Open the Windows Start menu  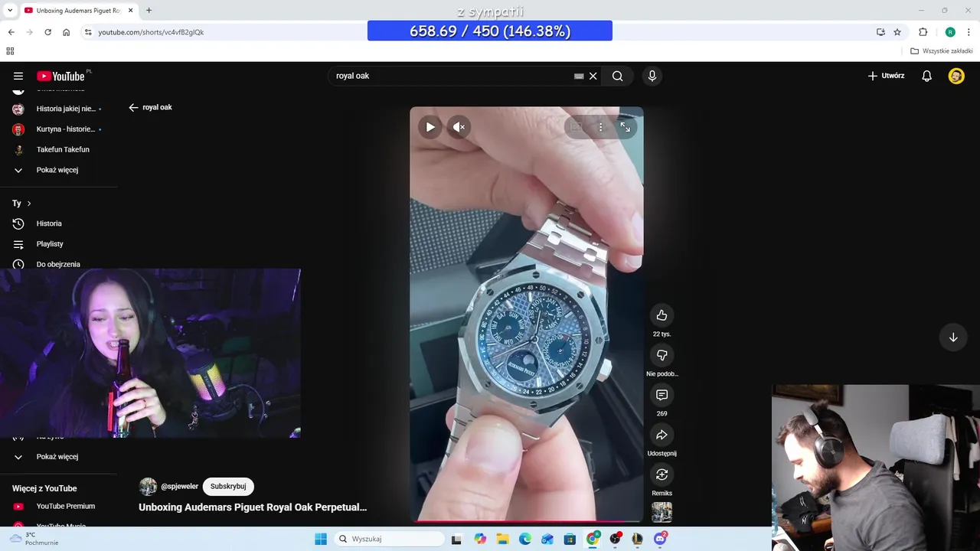tap(321, 539)
